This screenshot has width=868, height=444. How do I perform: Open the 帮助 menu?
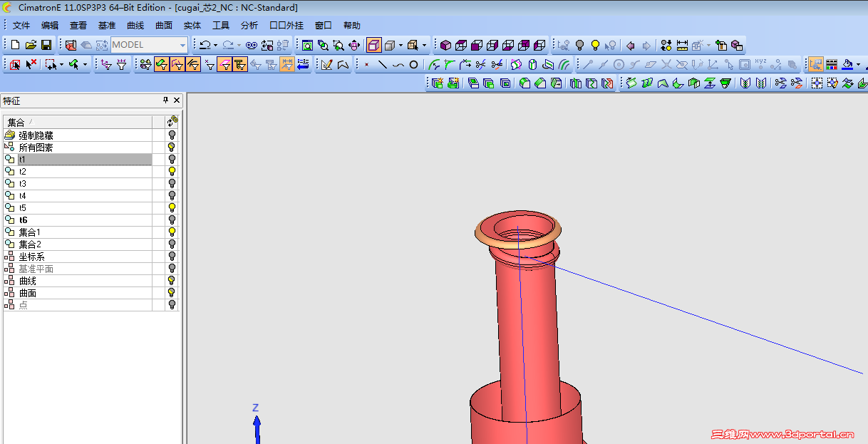pos(352,26)
